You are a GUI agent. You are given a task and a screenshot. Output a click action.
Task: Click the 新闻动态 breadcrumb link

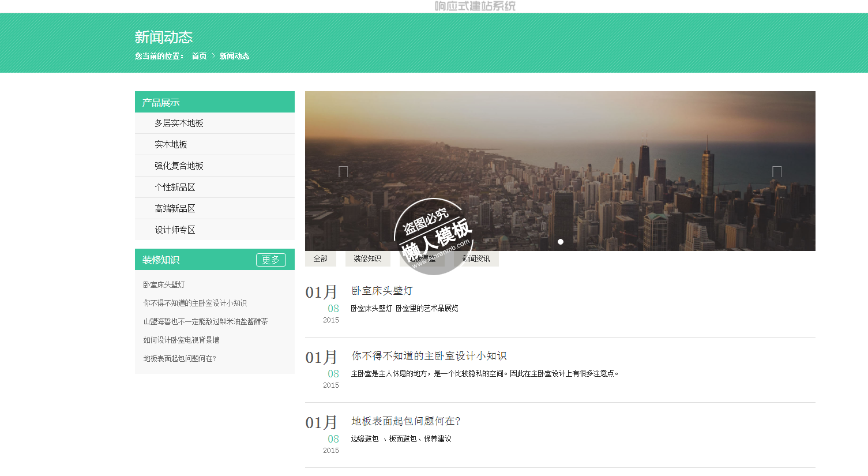click(x=234, y=56)
